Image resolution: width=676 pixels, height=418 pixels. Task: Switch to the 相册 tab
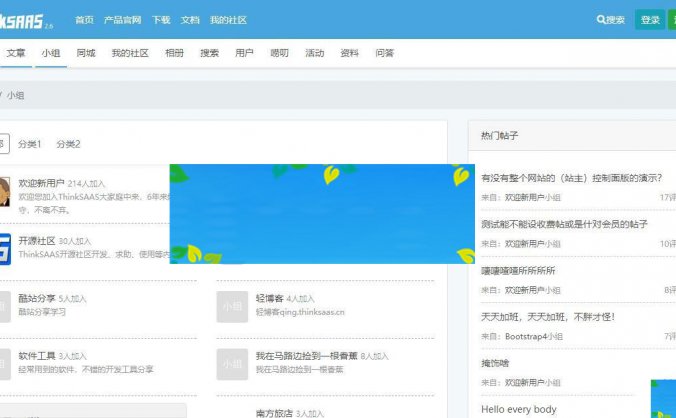174,53
